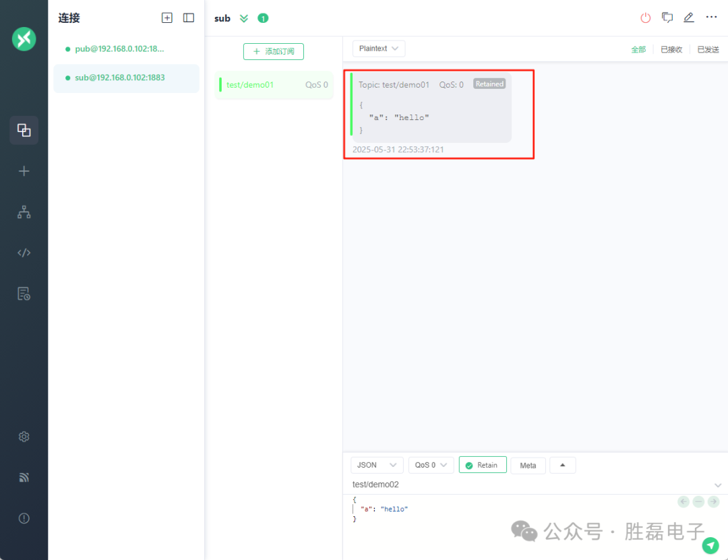Click the green color bar of test/demo01 subscription
This screenshot has width=728, height=560.
pyautogui.click(x=220, y=84)
